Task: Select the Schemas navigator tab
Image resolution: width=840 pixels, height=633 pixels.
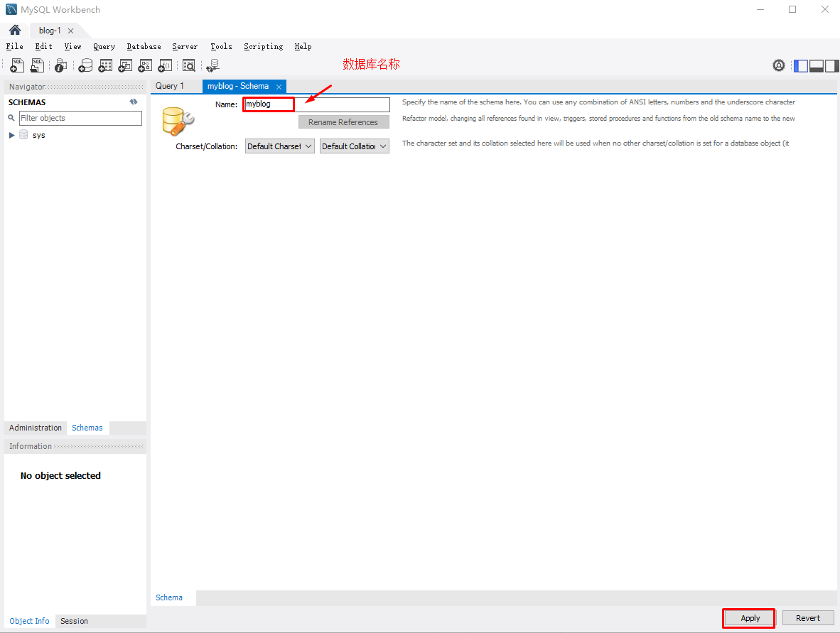Action: (87, 428)
